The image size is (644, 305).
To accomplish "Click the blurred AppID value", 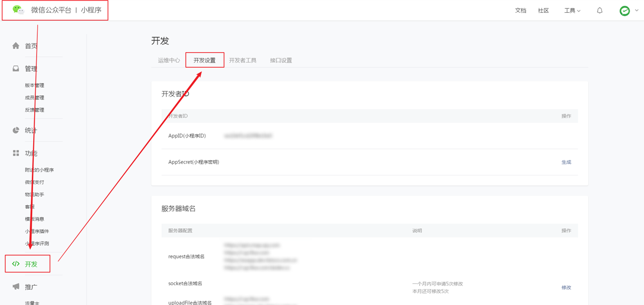I will click(248, 136).
